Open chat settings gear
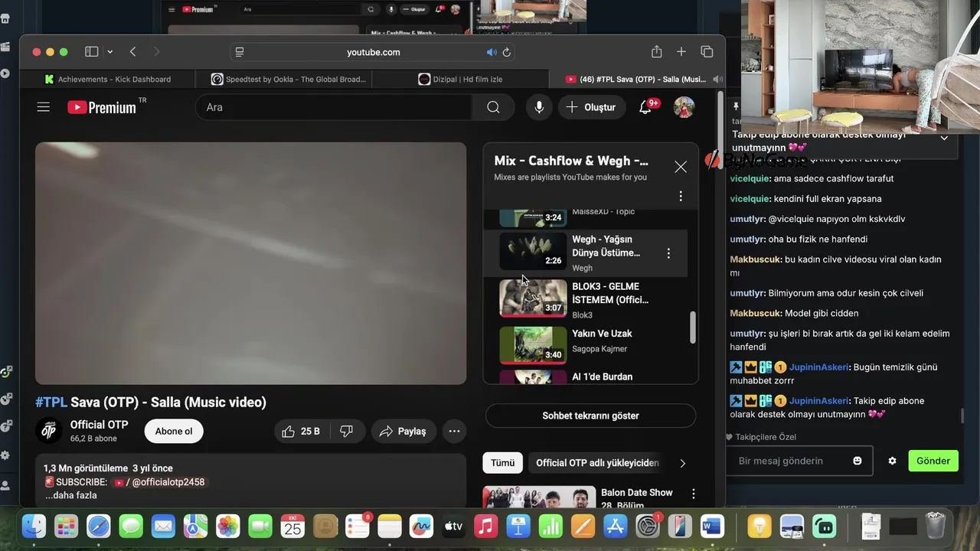 892,461
